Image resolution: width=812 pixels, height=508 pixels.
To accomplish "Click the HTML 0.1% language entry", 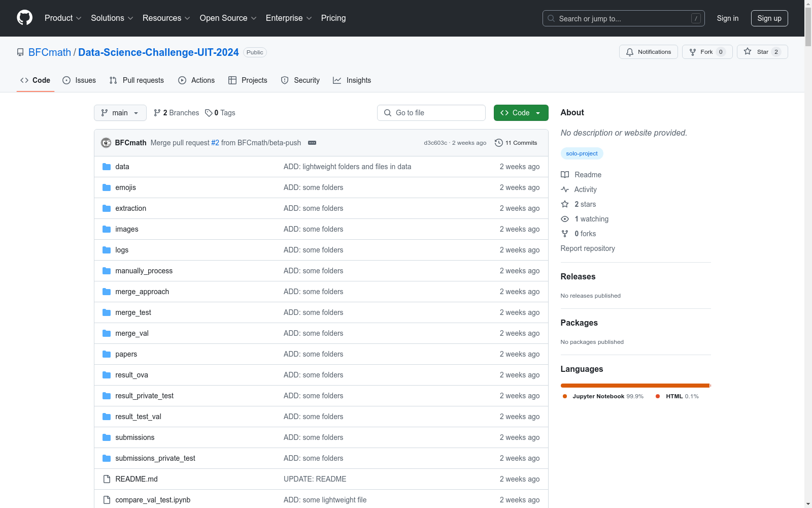I will [677, 396].
